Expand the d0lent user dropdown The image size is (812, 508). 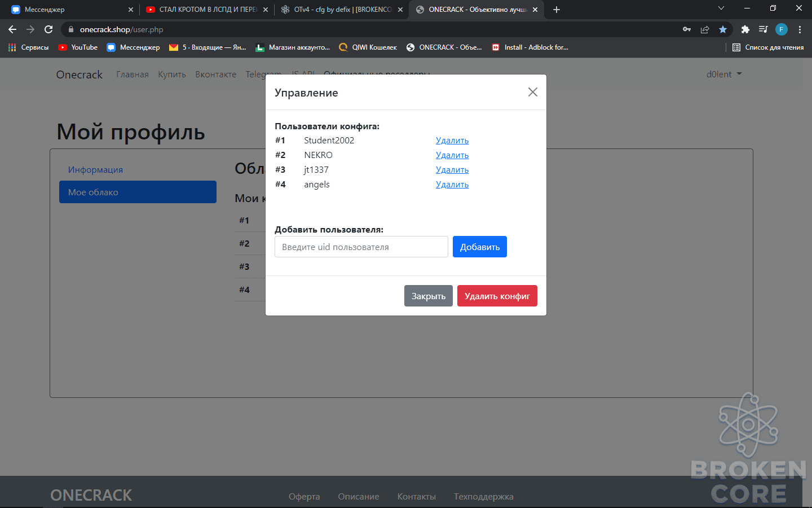pyautogui.click(x=724, y=75)
